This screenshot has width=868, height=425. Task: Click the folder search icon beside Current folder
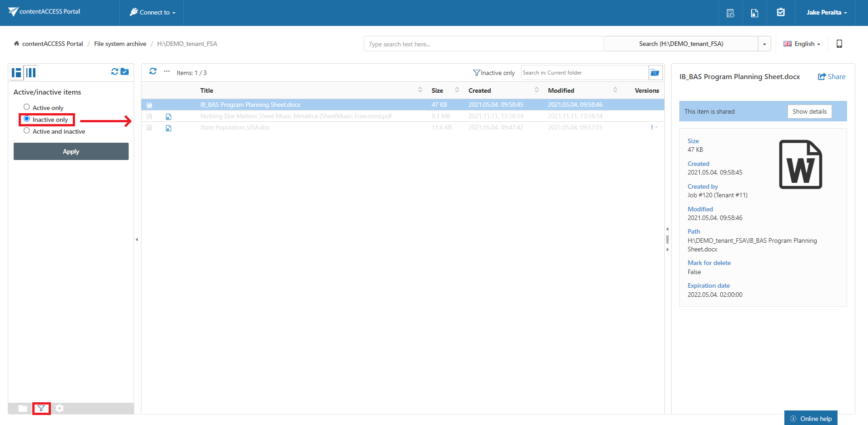coord(655,73)
